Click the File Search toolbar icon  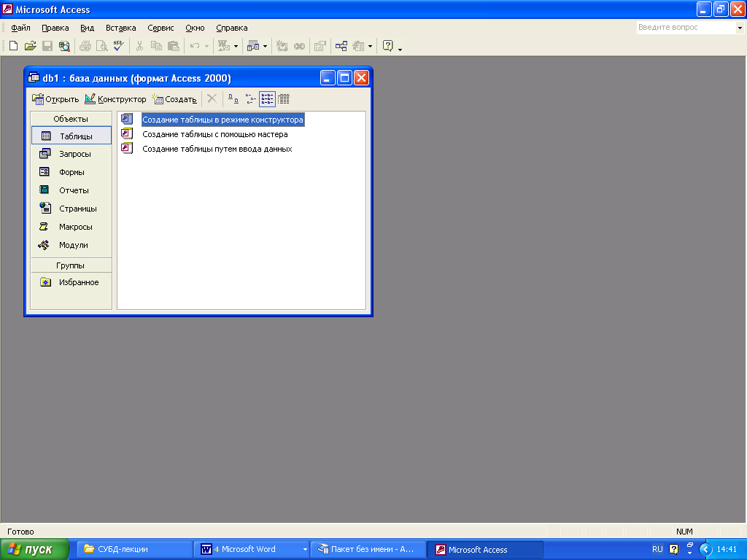click(x=64, y=46)
